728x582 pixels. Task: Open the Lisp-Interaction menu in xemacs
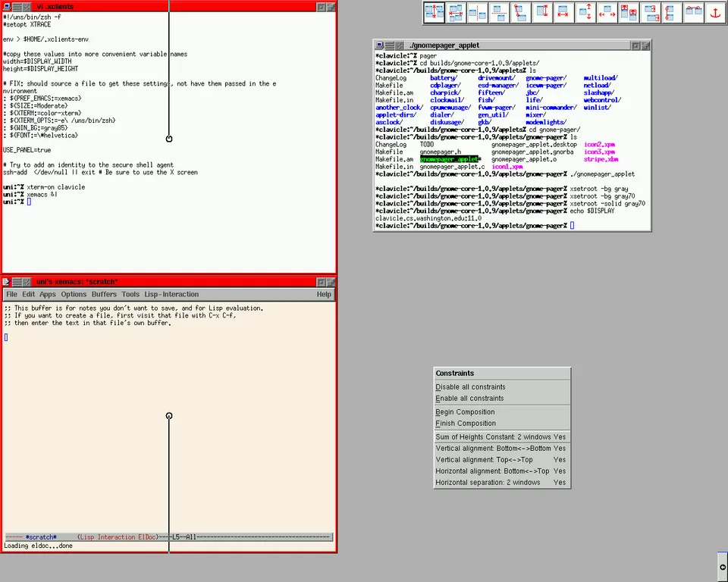click(x=171, y=294)
